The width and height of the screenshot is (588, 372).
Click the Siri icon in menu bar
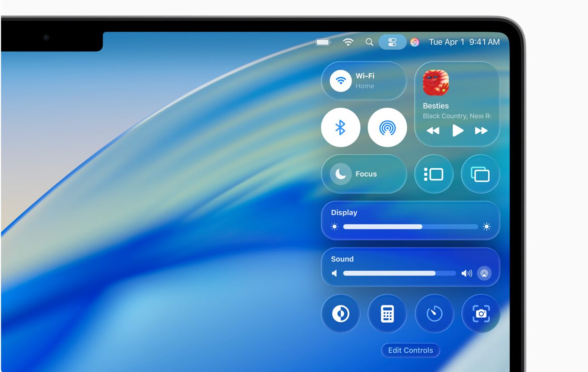(x=414, y=42)
